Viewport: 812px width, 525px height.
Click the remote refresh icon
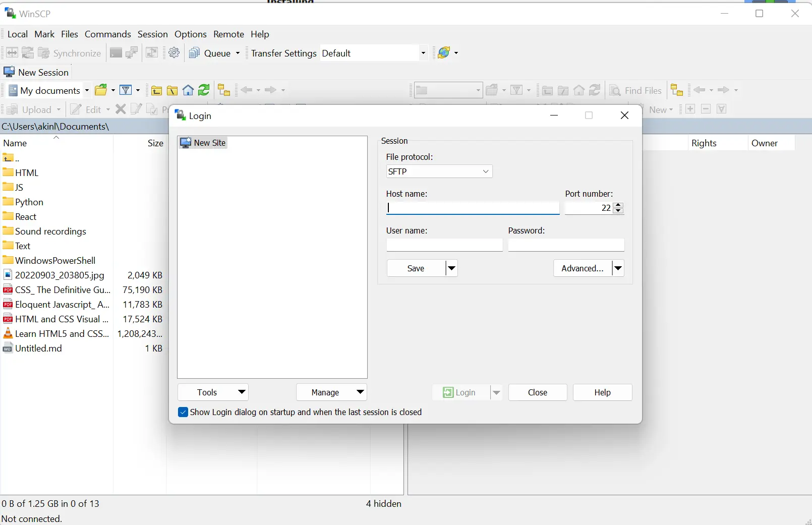point(595,90)
